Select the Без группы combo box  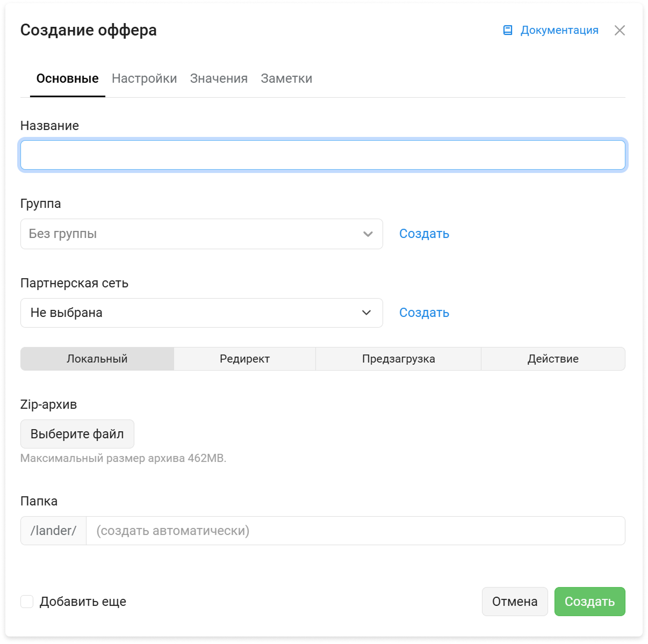(201, 234)
